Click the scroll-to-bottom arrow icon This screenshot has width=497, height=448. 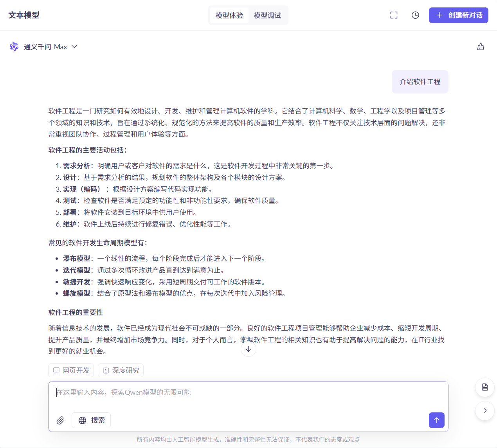click(248, 349)
